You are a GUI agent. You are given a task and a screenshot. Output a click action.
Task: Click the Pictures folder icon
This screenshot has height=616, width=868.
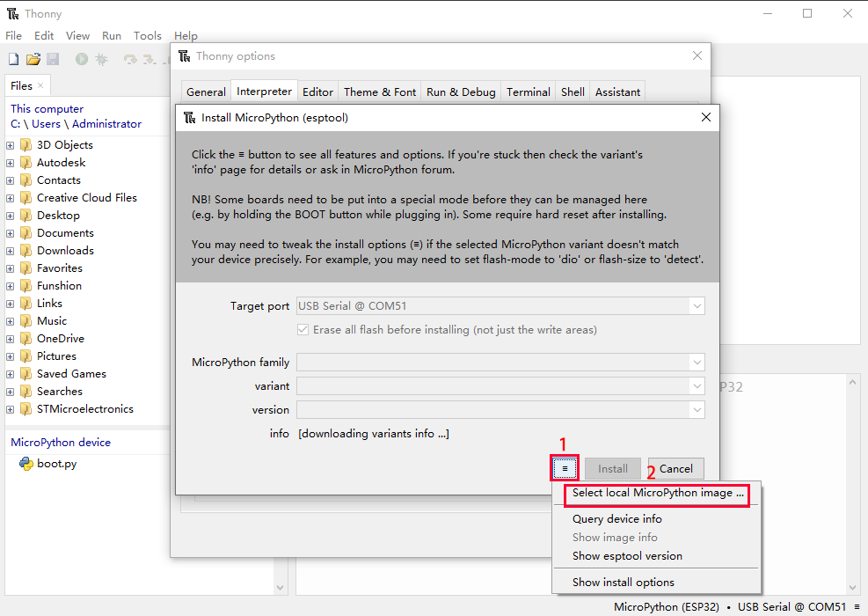(x=26, y=356)
